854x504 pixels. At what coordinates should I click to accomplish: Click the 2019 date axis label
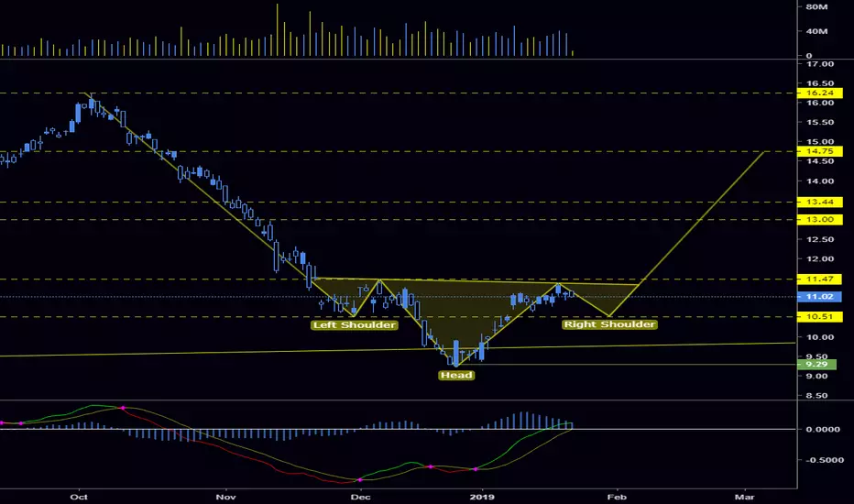tap(482, 497)
